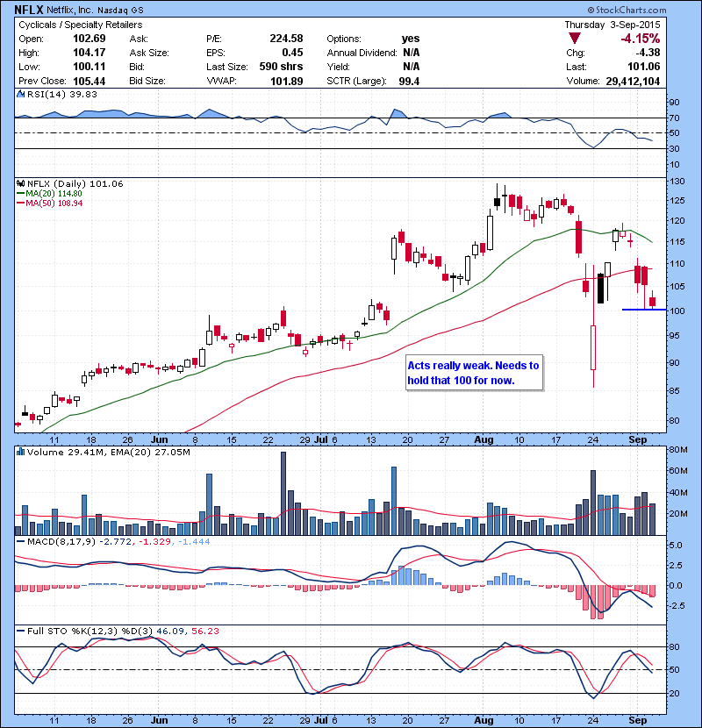Select the EPS value 0.45

(x=292, y=53)
